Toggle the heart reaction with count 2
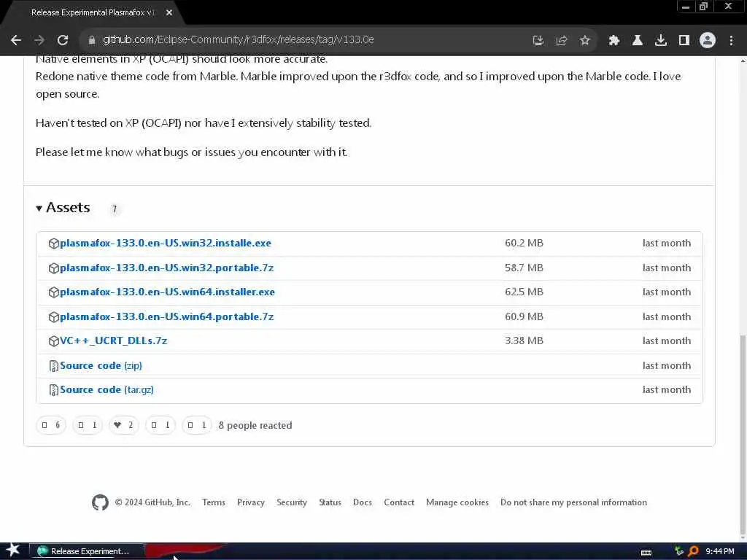Image resolution: width=747 pixels, height=560 pixels. [124, 425]
